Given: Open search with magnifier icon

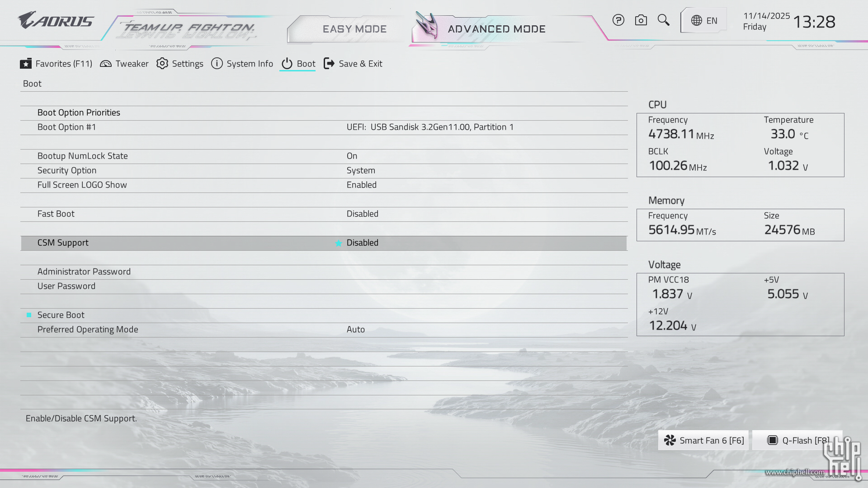Looking at the screenshot, I should 663,20.
